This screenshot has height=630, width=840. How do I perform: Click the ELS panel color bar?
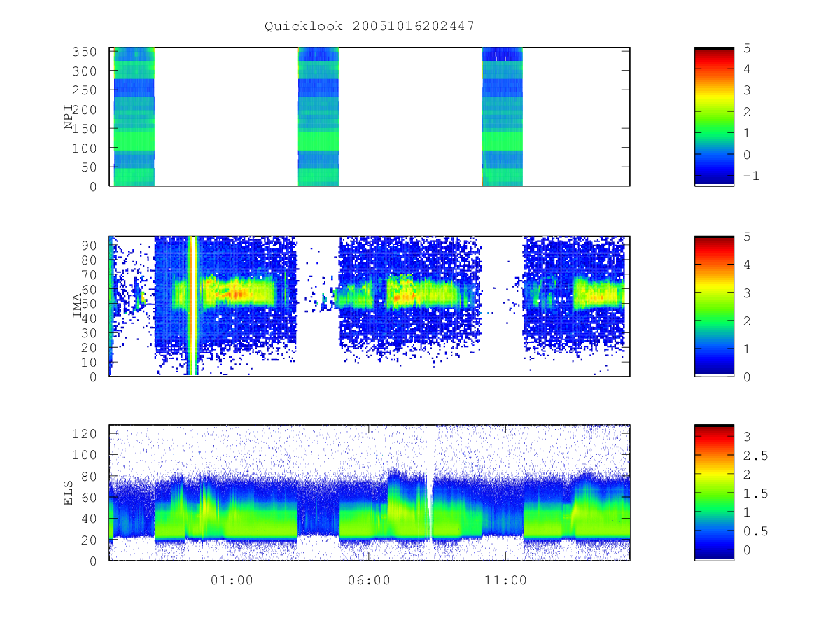click(714, 493)
